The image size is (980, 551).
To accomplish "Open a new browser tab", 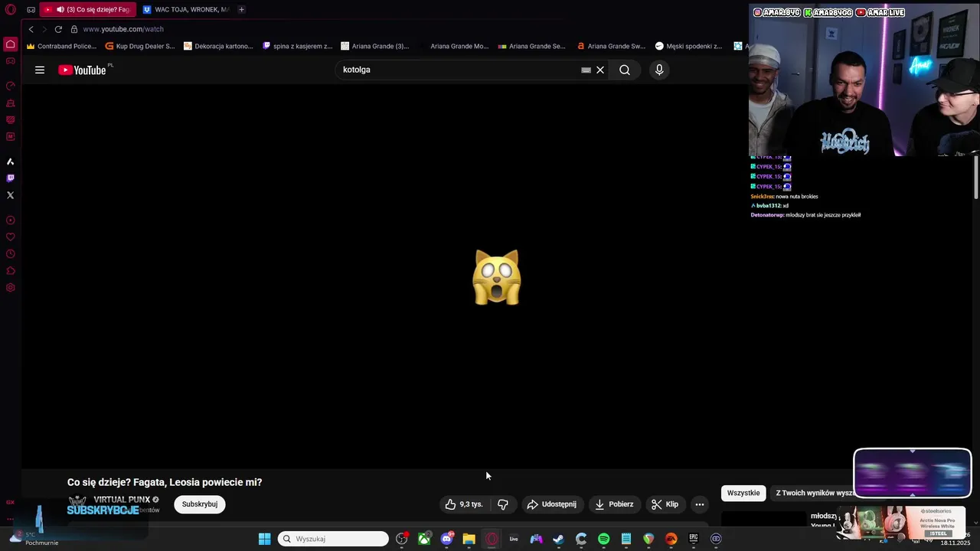I will click(241, 10).
